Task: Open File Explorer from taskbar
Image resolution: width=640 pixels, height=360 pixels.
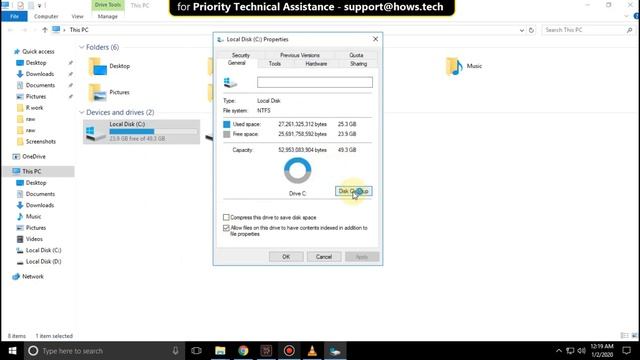Action: point(220,351)
